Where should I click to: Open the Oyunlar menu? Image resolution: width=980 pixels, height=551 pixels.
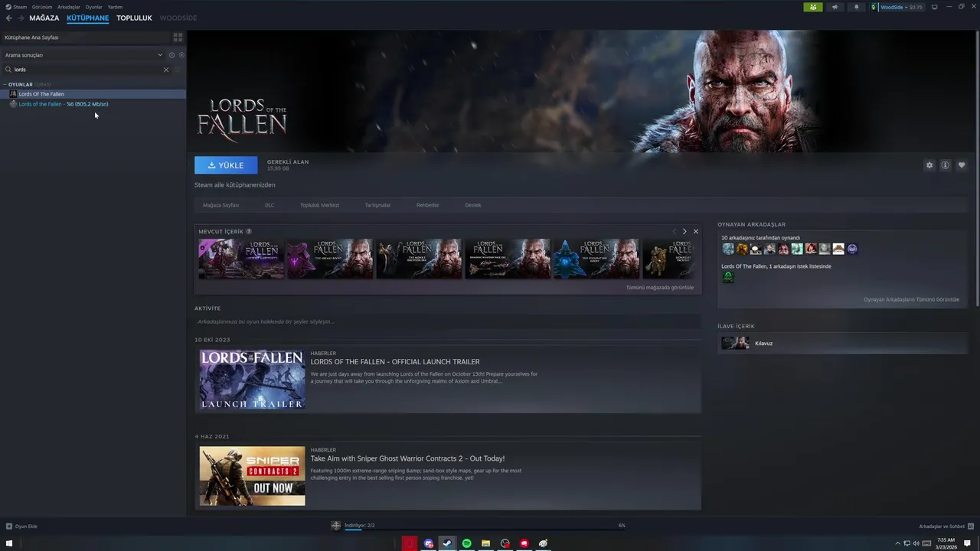pos(93,7)
